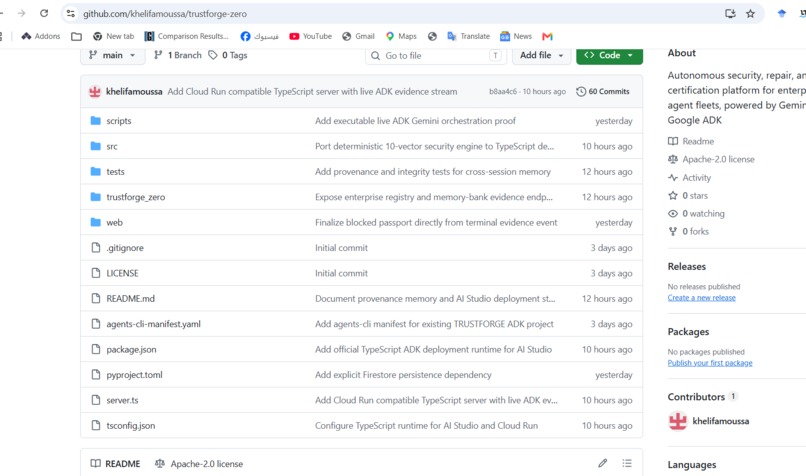806x476 pixels.
Task: View the 0 watching link
Action: tap(696, 214)
